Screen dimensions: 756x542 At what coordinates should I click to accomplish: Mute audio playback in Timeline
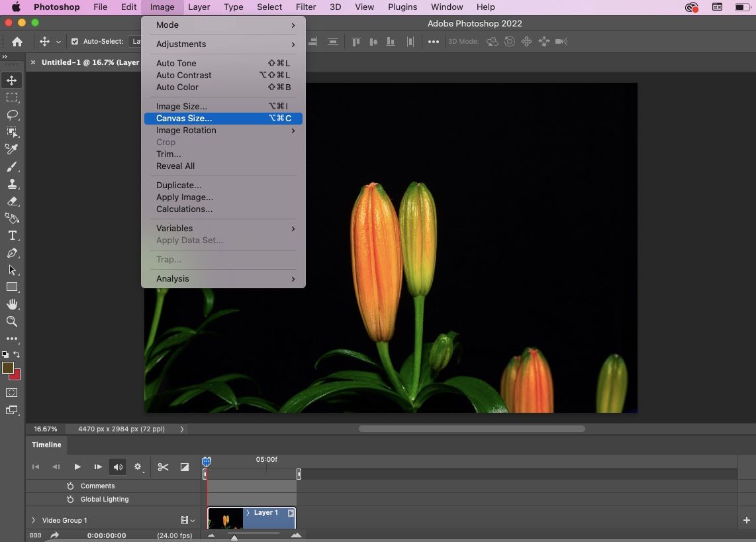pos(118,467)
